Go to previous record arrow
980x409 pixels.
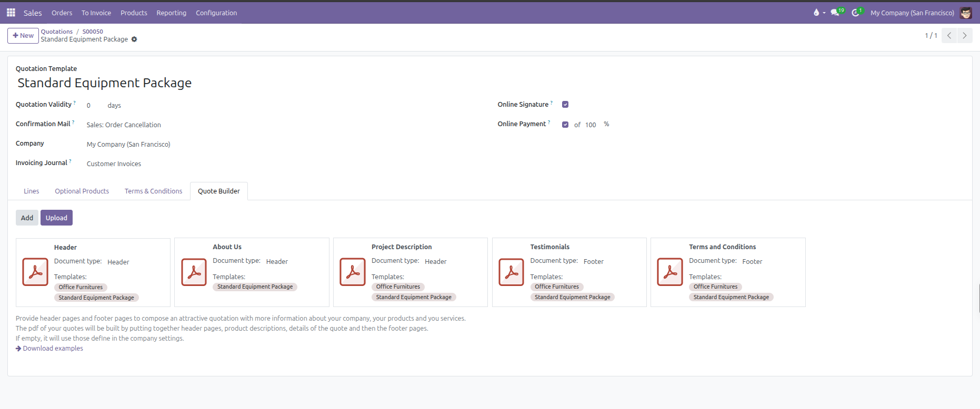pos(949,35)
